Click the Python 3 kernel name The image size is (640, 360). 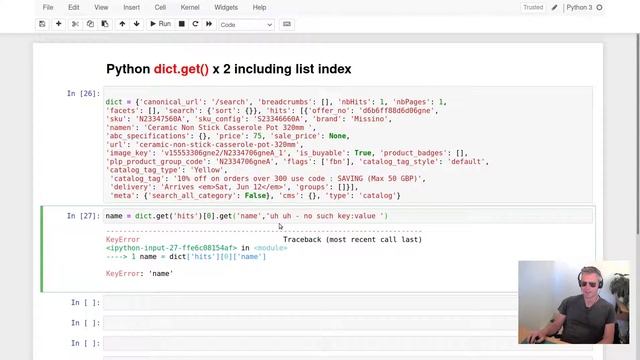pyautogui.click(x=579, y=7)
